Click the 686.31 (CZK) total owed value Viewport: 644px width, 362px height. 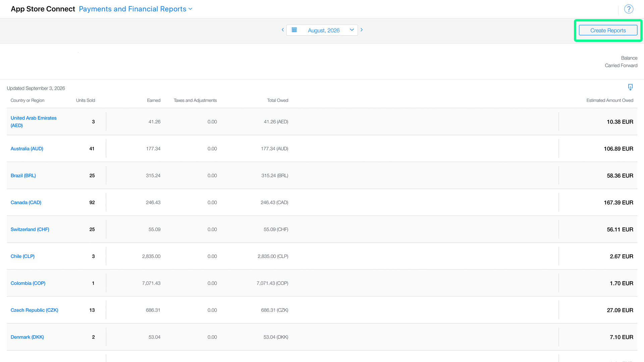pos(274,310)
